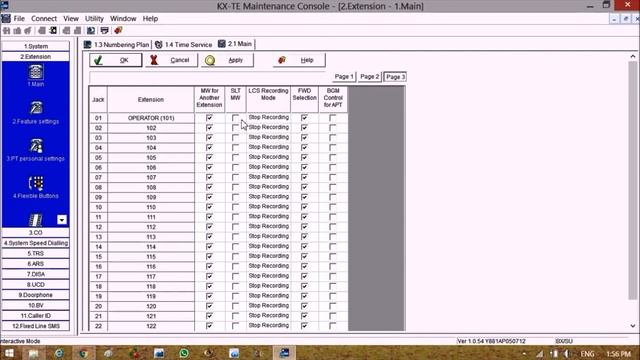The height and width of the screenshot is (360, 640).
Task: Click the scrollbar up arrow
Action: [633, 56]
